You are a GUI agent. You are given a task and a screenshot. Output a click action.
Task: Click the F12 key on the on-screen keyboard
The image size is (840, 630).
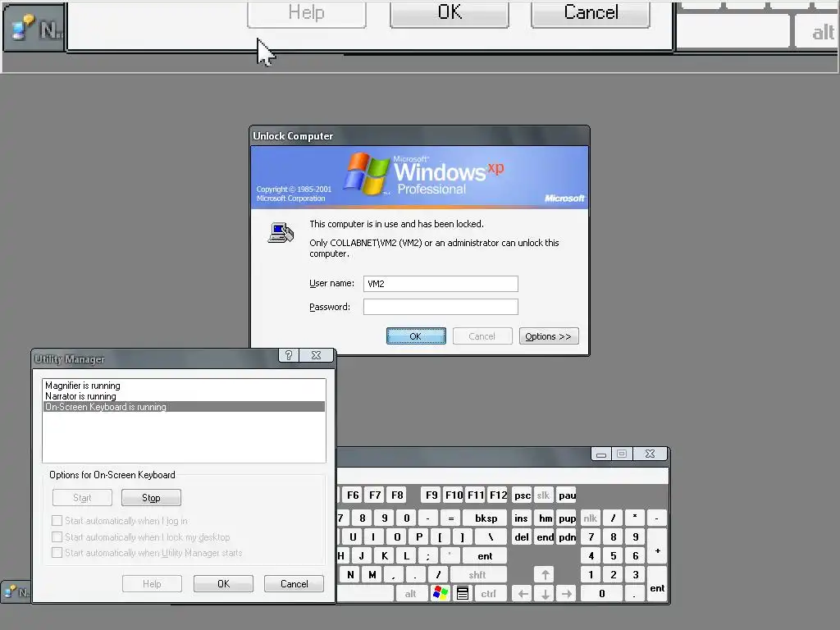(498, 495)
